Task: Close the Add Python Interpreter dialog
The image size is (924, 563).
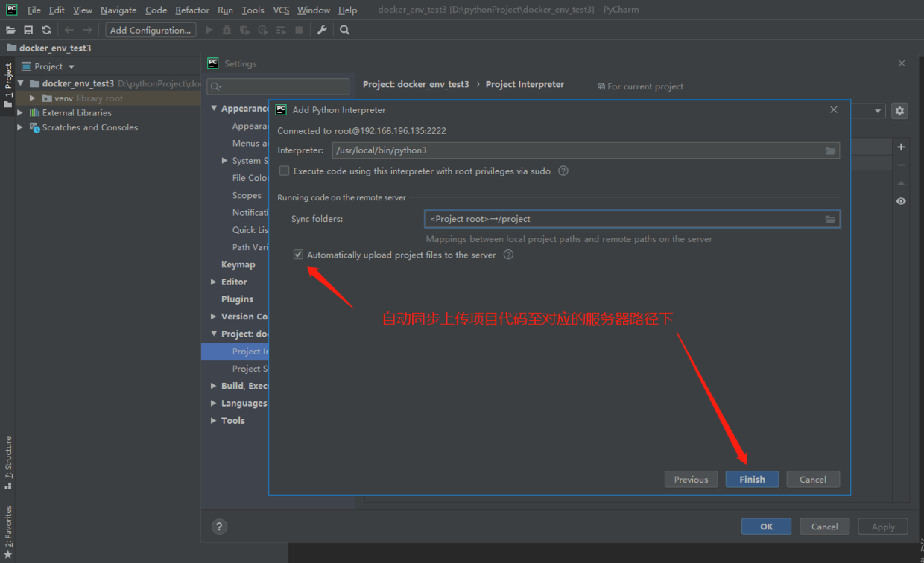Action: [x=834, y=109]
